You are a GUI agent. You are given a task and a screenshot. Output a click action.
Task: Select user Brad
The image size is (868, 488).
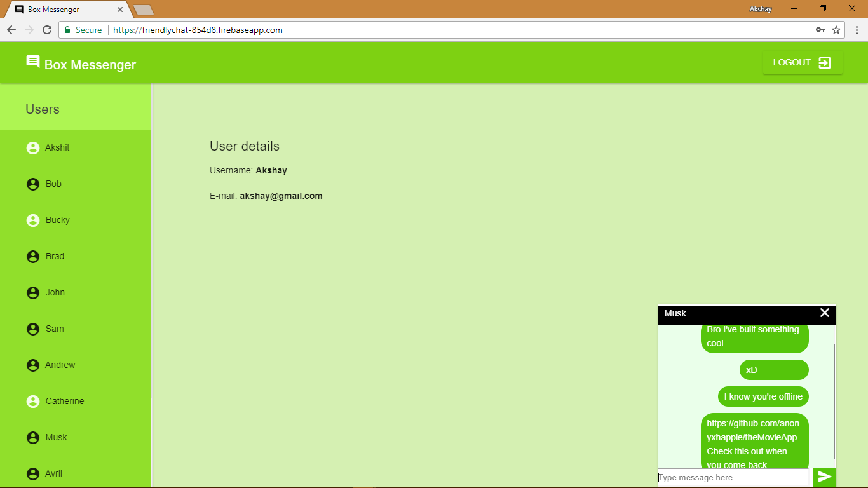(x=55, y=256)
